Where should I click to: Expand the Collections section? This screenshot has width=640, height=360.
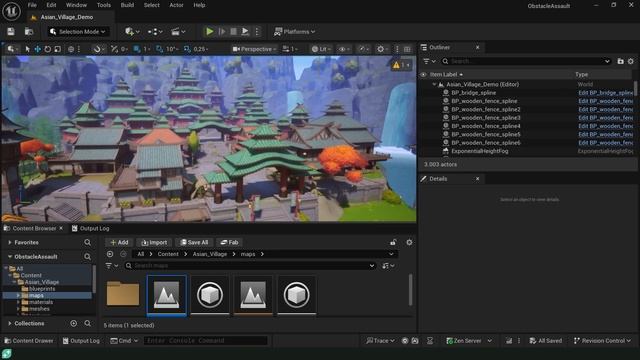pos(10,323)
